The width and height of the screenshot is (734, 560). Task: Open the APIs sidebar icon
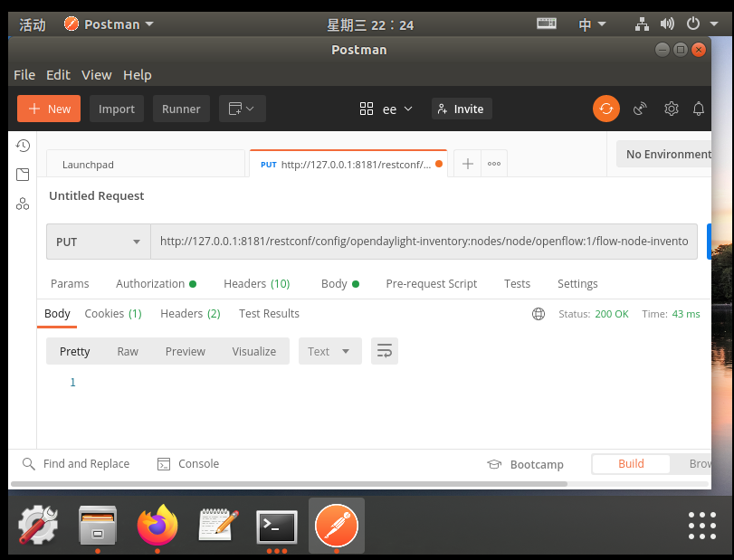23,204
